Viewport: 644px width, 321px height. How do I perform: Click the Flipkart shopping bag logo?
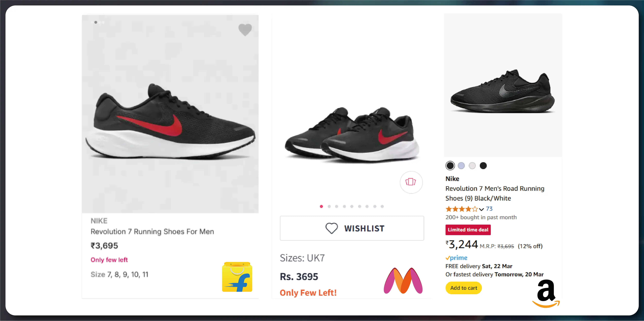237,277
